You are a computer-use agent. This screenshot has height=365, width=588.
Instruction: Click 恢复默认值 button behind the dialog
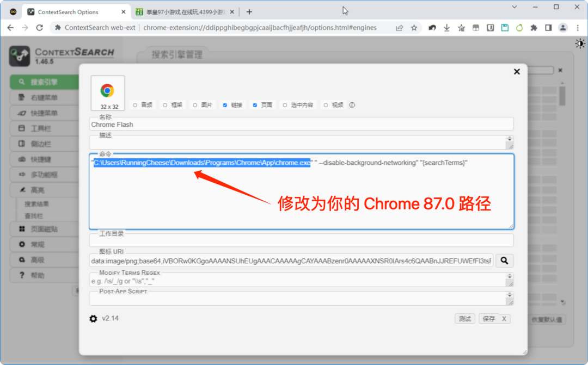[x=547, y=320]
